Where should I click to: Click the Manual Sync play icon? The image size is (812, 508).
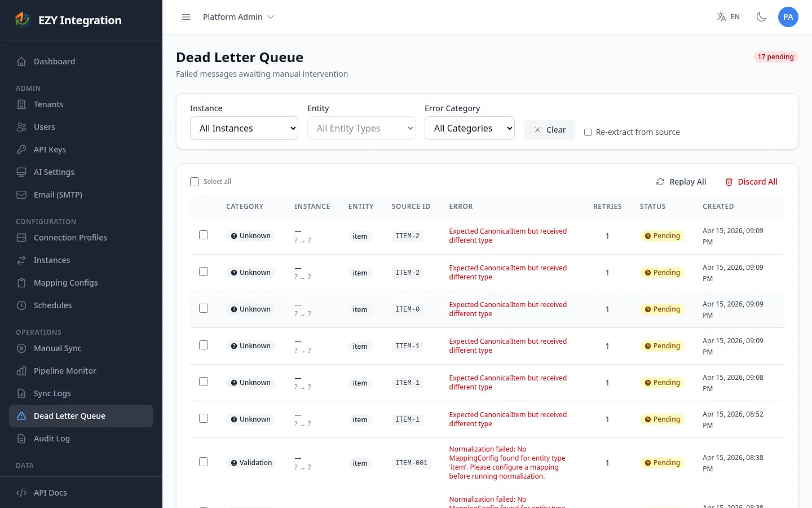(x=21, y=348)
